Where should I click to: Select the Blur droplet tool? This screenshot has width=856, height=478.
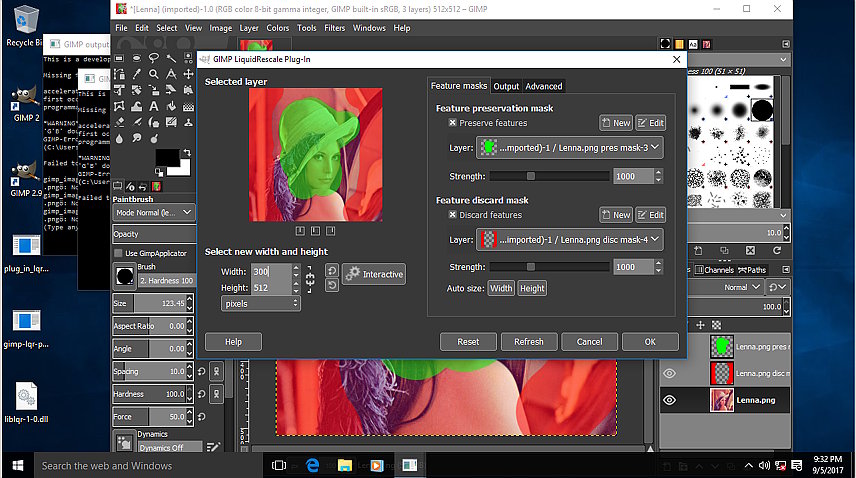(x=119, y=139)
